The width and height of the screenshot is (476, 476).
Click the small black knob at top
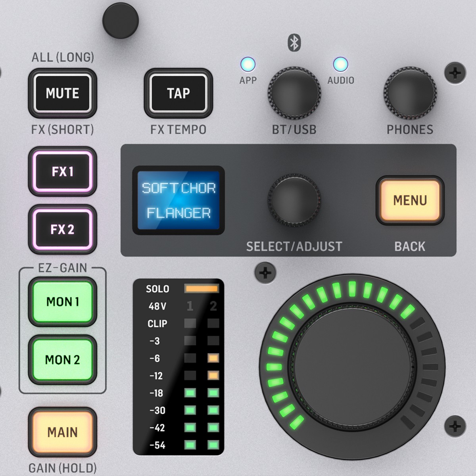click(x=120, y=20)
